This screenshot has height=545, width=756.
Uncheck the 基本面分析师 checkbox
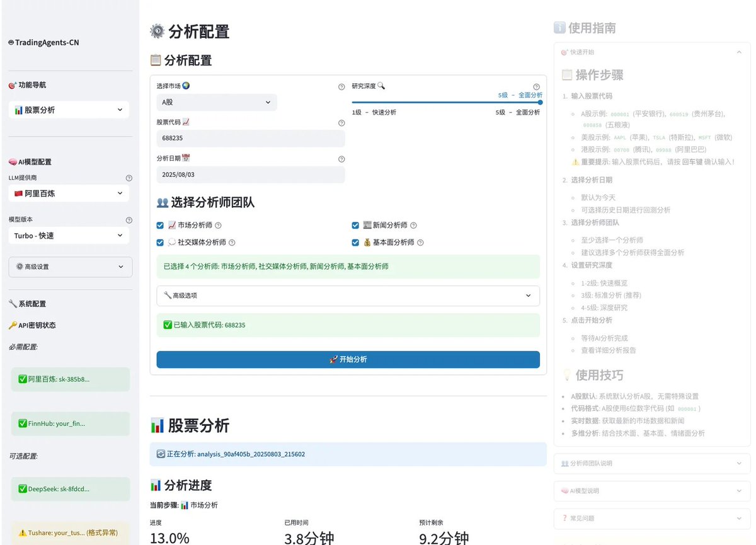click(x=355, y=242)
